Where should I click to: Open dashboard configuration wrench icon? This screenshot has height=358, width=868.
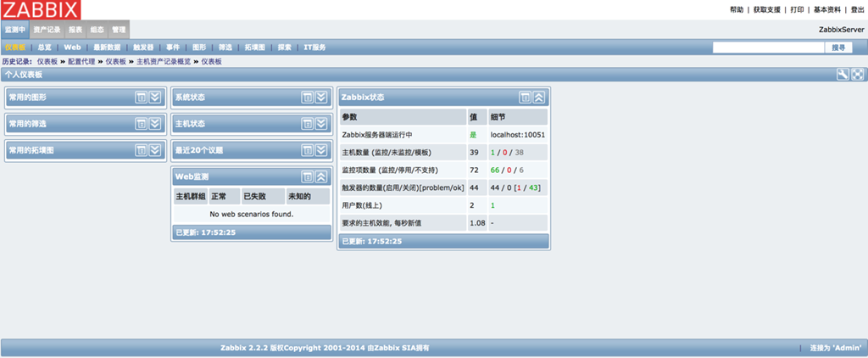pyautogui.click(x=843, y=75)
